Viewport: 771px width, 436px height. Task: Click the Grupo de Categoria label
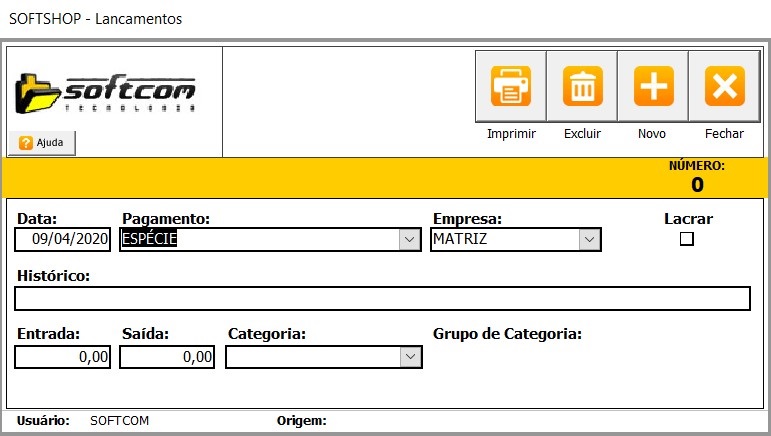click(x=507, y=334)
